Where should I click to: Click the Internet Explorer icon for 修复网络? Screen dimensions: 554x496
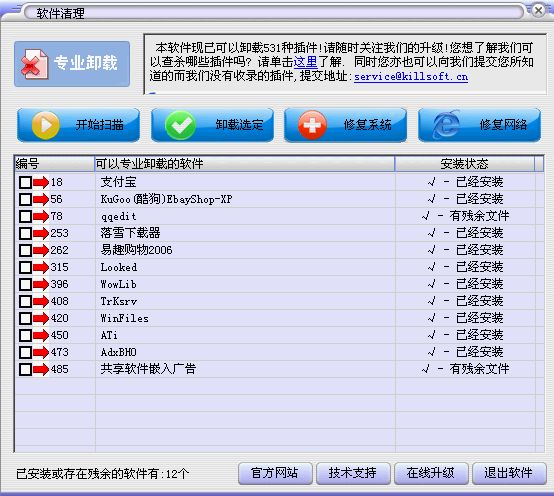pos(447,124)
